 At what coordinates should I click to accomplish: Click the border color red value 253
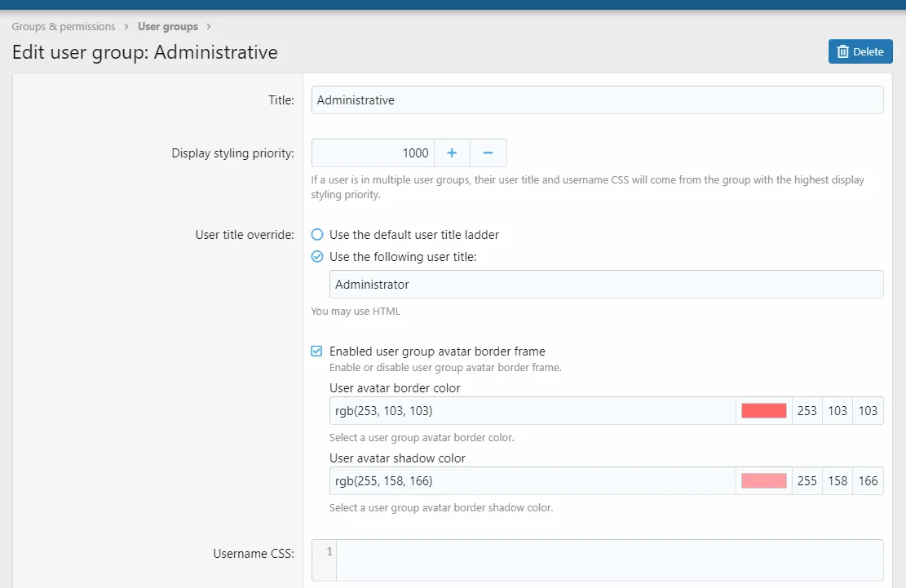[807, 411]
